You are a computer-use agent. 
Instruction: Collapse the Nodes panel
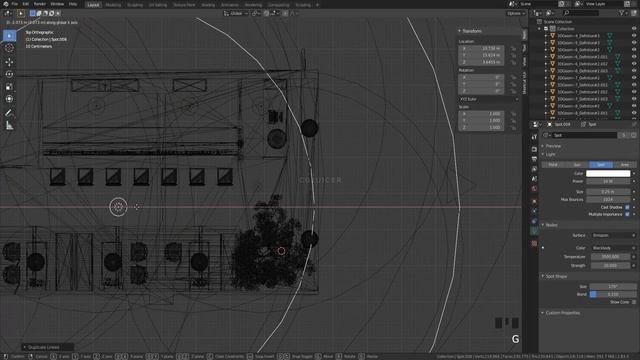543,225
